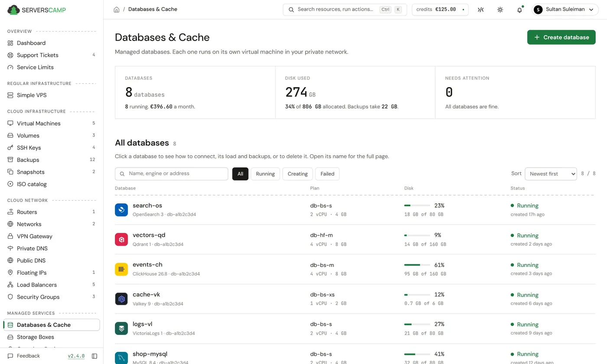Open the notifications bell
This screenshot has height=364, width=607.
point(519,10)
